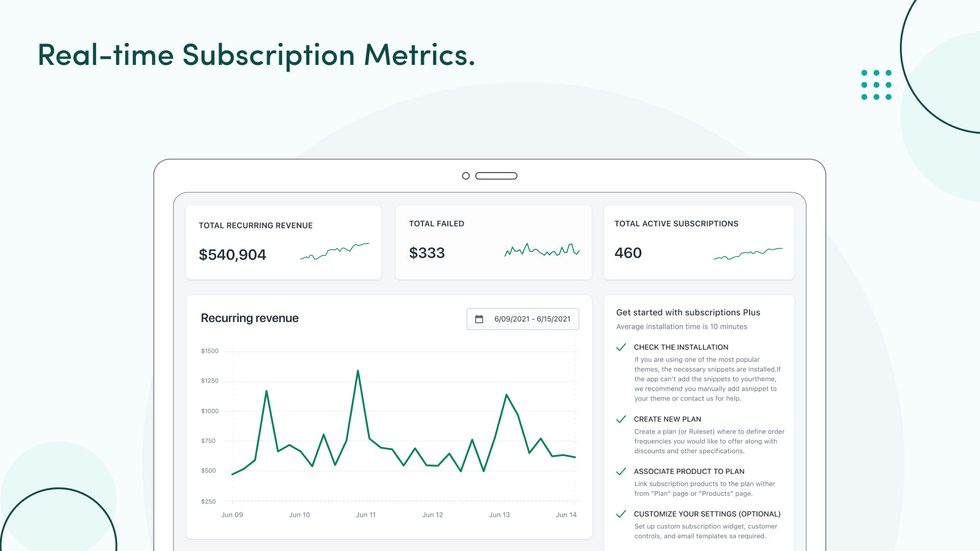
Task: Click the Jun 11 peak on the revenue chart
Action: pyautogui.click(x=358, y=370)
